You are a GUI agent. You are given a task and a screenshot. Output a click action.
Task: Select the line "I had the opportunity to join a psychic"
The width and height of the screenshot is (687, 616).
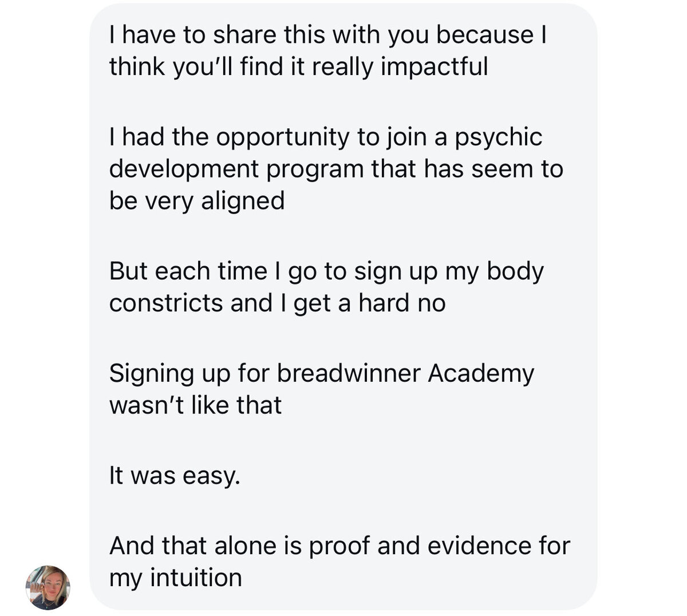point(325,137)
